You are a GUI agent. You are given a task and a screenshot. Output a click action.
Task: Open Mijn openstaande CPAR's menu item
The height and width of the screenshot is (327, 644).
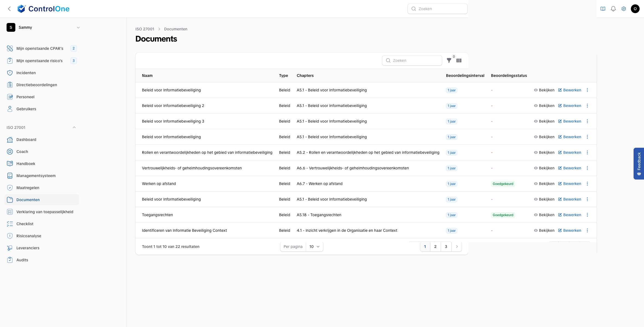(40, 48)
